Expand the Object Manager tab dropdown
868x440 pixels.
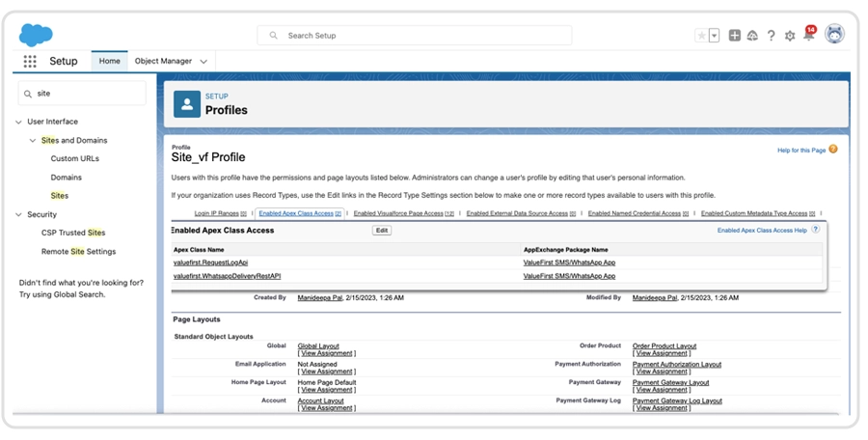[x=204, y=62]
